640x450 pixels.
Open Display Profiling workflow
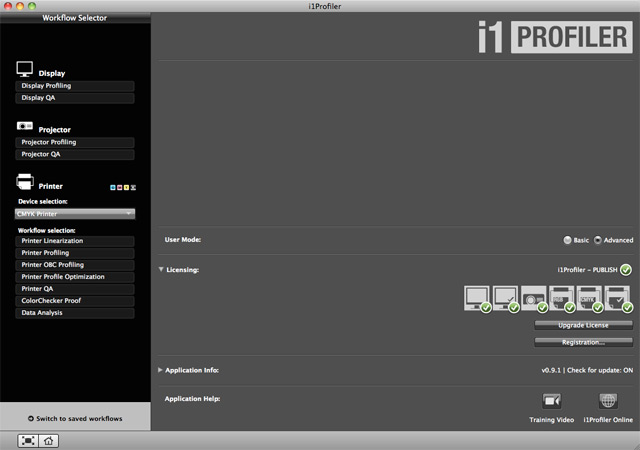click(x=75, y=86)
